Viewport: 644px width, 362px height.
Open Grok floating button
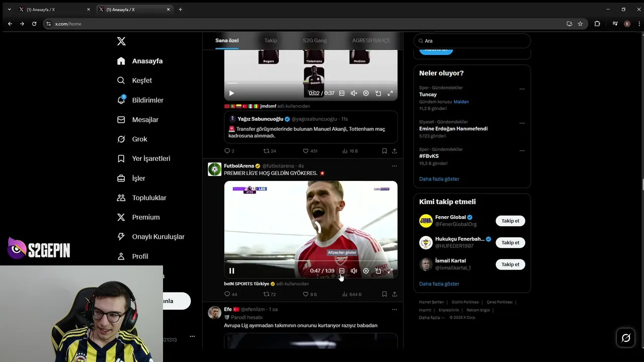pyautogui.click(x=626, y=338)
